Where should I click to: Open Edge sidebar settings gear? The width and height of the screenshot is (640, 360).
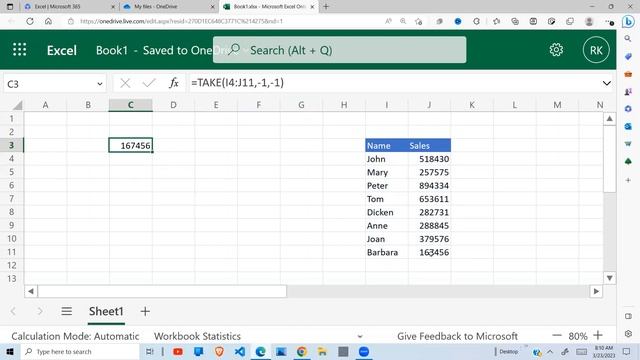(628, 333)
